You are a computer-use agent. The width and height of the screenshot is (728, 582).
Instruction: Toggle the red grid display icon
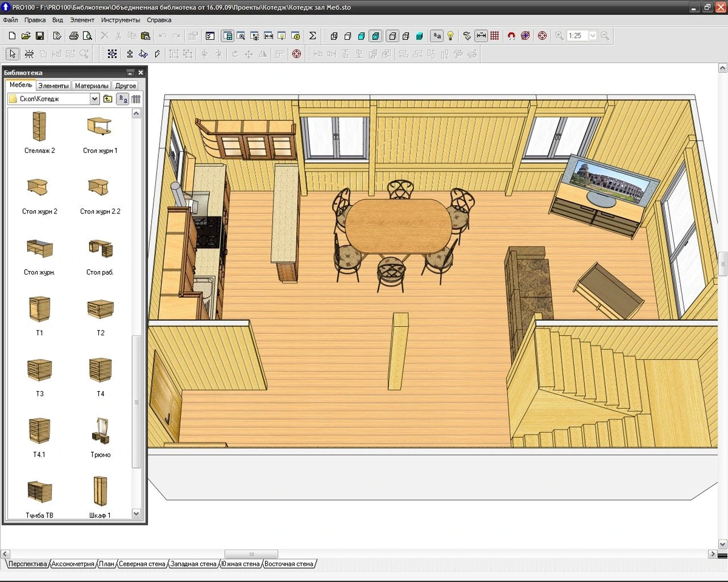coord(494,36)
